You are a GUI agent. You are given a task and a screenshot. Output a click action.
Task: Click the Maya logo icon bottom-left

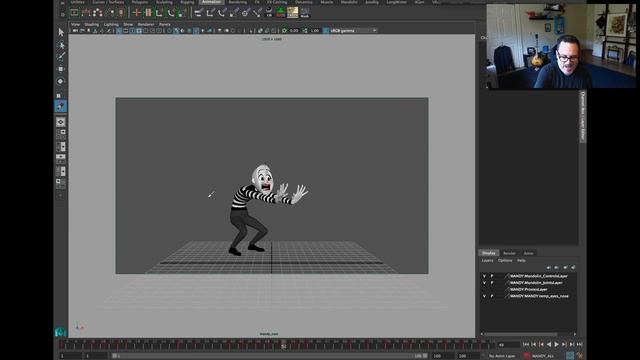point(60,331)
